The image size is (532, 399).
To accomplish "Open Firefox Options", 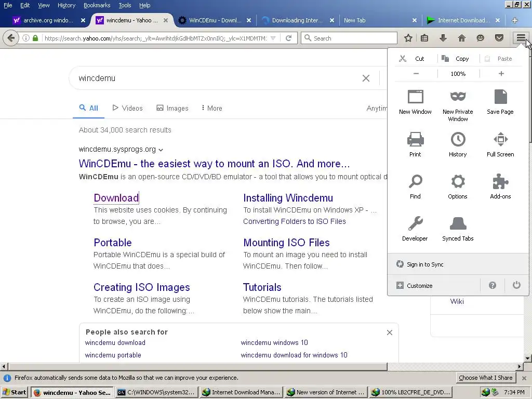I will 458,187.
